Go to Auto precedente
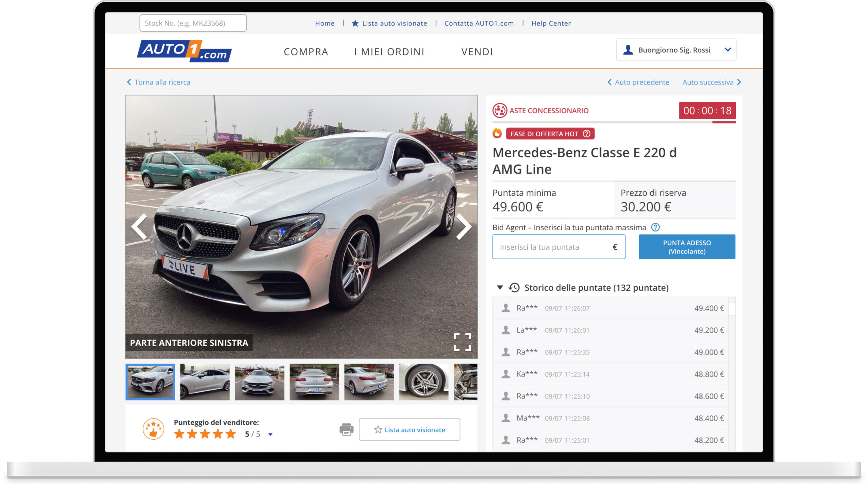 pos(638,82)
